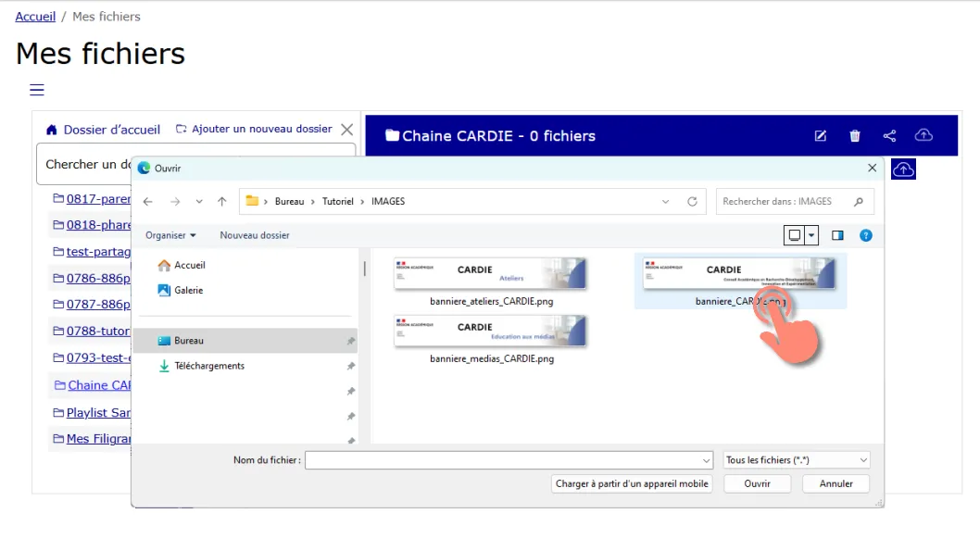The height and width of the screenshot is (551, 980).
Task: Change the view layout icon
Action: tap(795, 235)
